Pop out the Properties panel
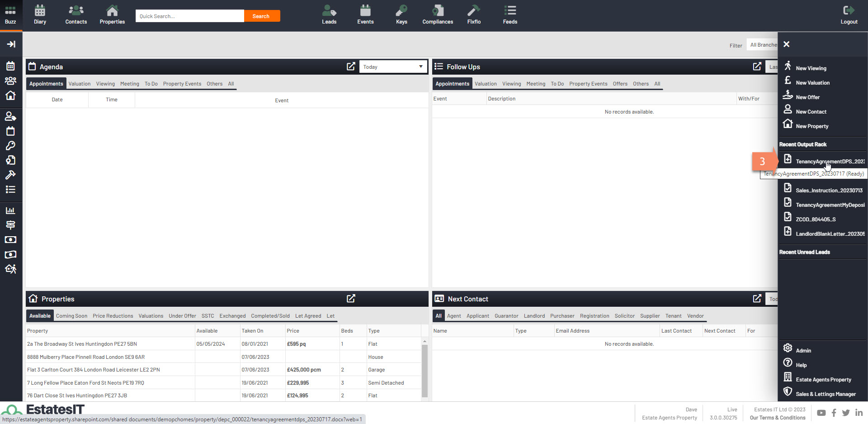 (351, 299)
